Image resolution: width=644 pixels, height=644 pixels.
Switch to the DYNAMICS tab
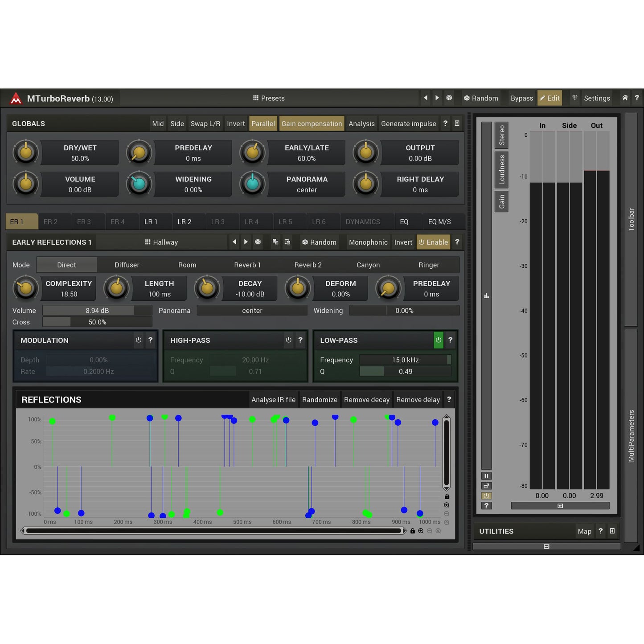[x=362, y=222]
